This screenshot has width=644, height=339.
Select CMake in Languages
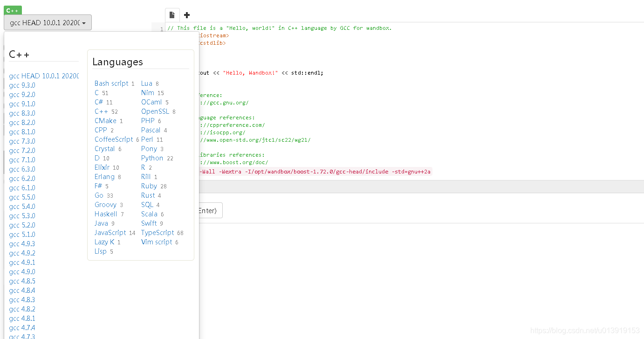(105, 121)
